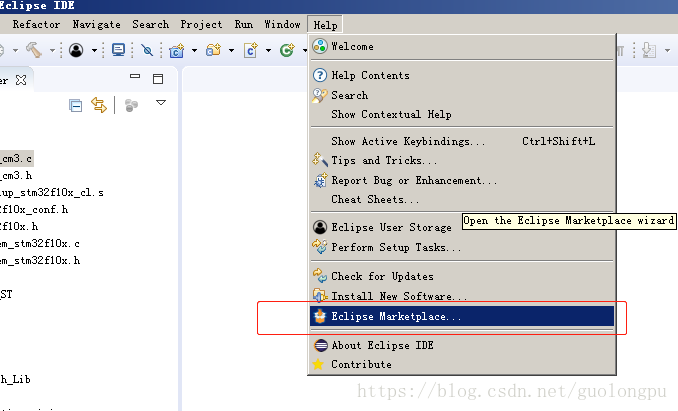Open dropdown beside the user silhouette icon
The height and width of the screenshot is (411, 678).
[94, 51]
